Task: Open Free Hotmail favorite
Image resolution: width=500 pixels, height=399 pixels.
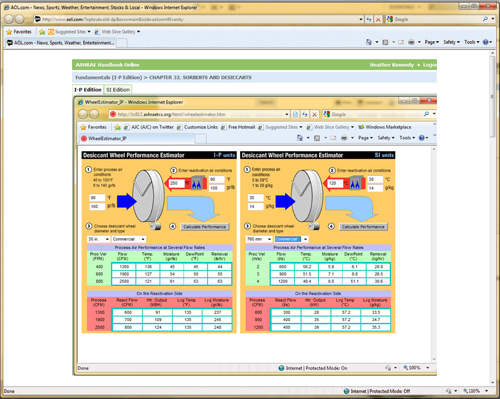Action: point(238,127)
